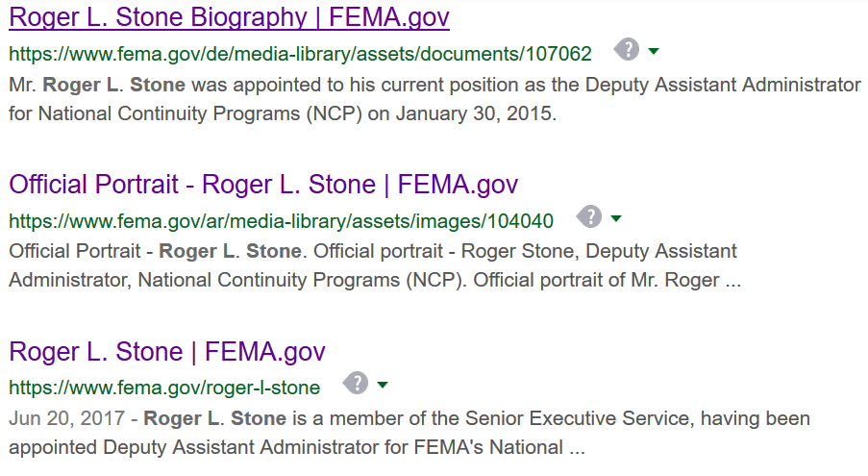Image resolution: width=868 pixels, height=476 pixels.
Task: Click bold 'Roger L. Stone' in Senior Executive snippet
Action: [x=214, y=418]
